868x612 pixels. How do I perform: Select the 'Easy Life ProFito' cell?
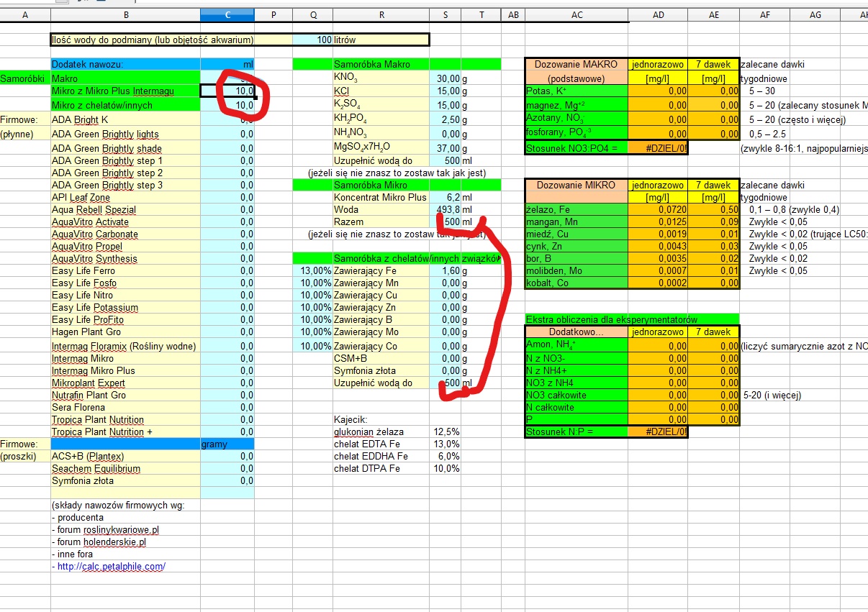[125, 320]
